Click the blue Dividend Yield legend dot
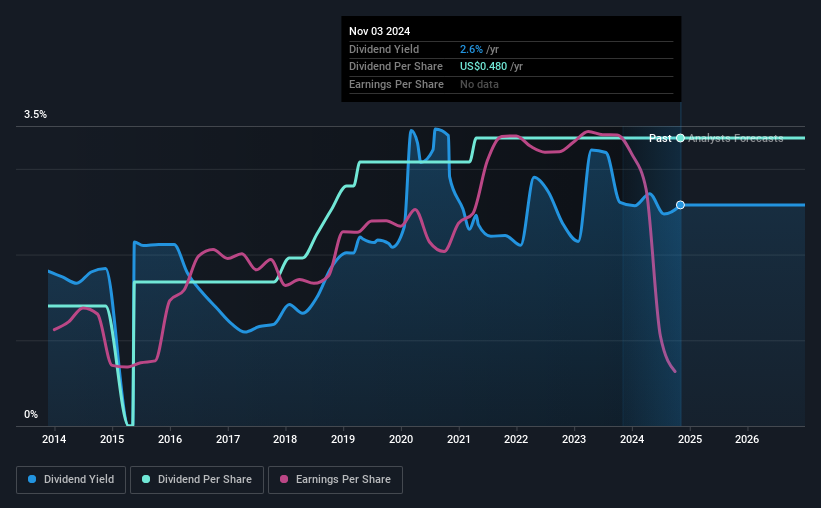The image size is (821, 508). pyautogui.click(x=32, y=479)
